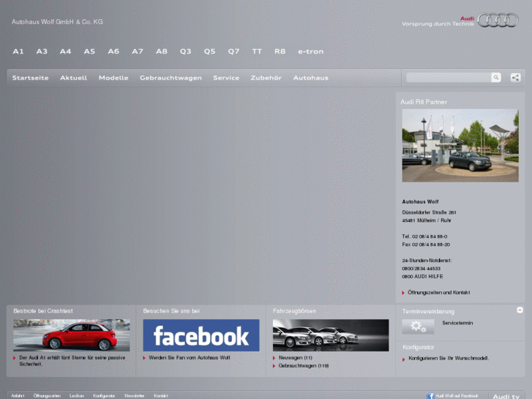This screenshot has height=399, width=532.
Task: Open the Gebrauchtwagen (119) link
Action: click(x=304, y=366)
